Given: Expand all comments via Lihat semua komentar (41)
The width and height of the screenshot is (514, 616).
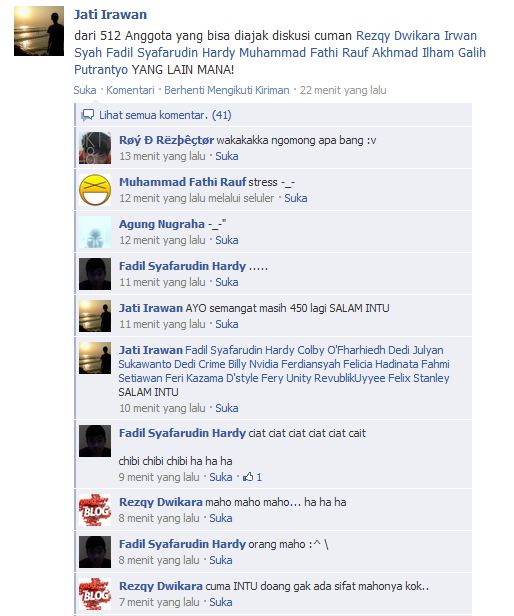Looking at the screenshot, I should 165,115.
